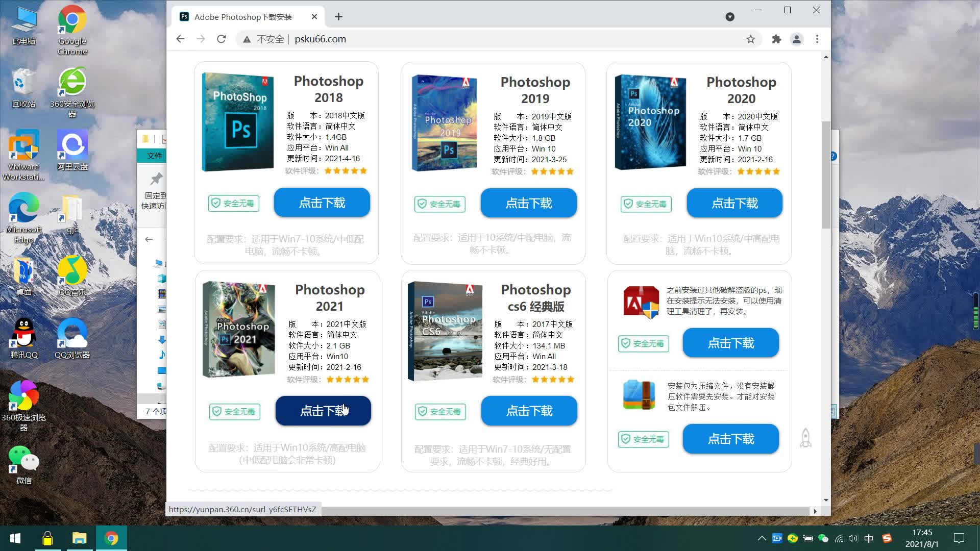This screenshot has width=980, height=551.
Task: Open the gjc folder on desktop
Action: pyautogui.click(x=72, y=214)
